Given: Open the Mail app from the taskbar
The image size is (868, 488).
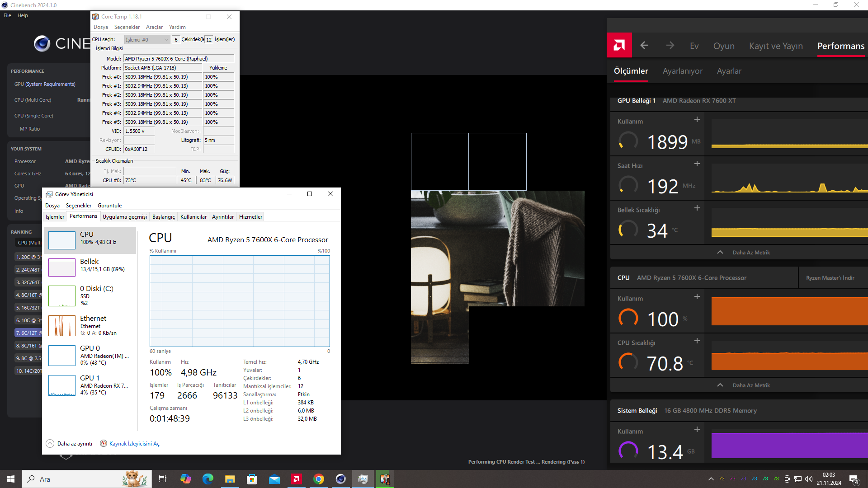Looking at the screenshot, I should (274, 479).
